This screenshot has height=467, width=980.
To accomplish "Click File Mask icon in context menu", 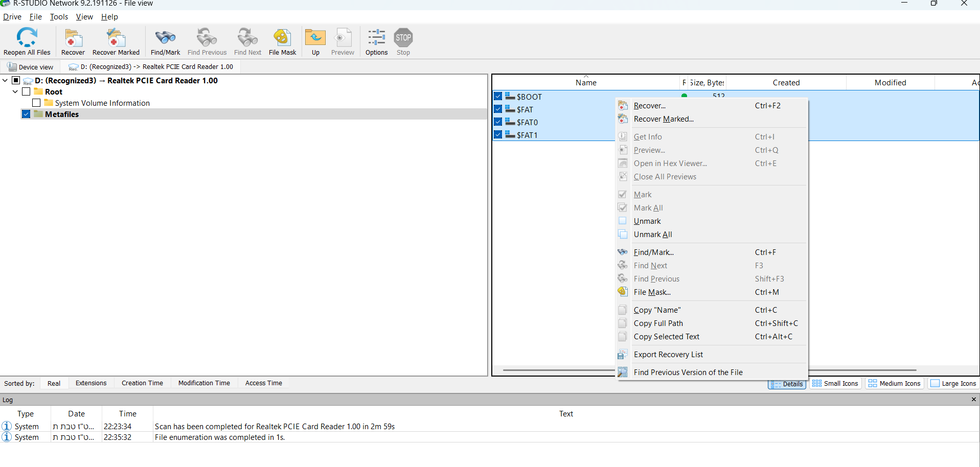I will pos(623,292).
